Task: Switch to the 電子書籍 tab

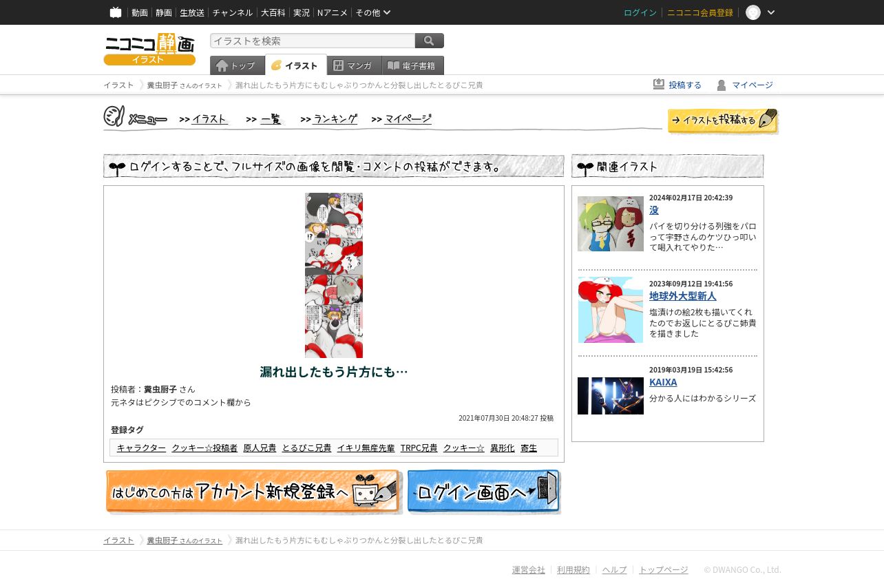Action: [x=413, y=65]
